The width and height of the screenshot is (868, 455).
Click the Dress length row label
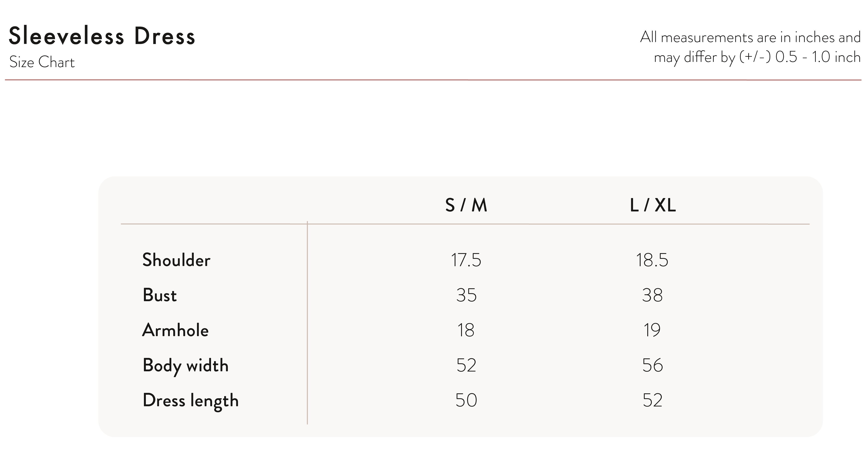click(x=190, y=401)
